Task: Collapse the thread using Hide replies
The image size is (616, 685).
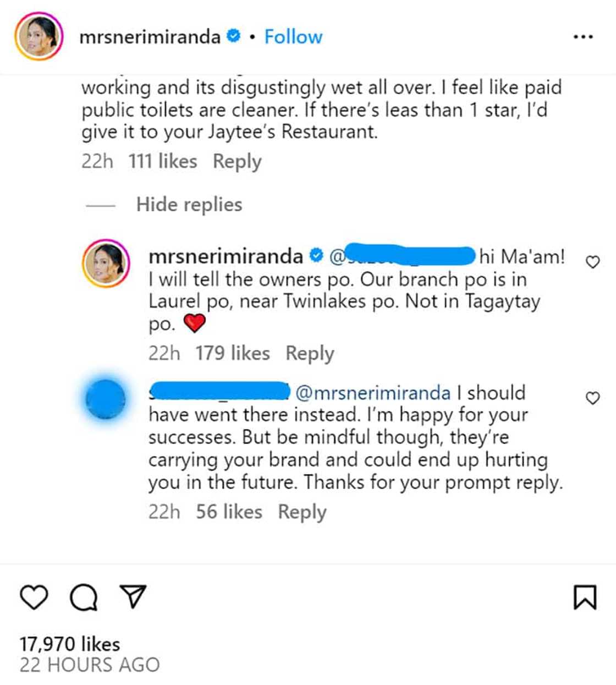Action: [189, 204]
